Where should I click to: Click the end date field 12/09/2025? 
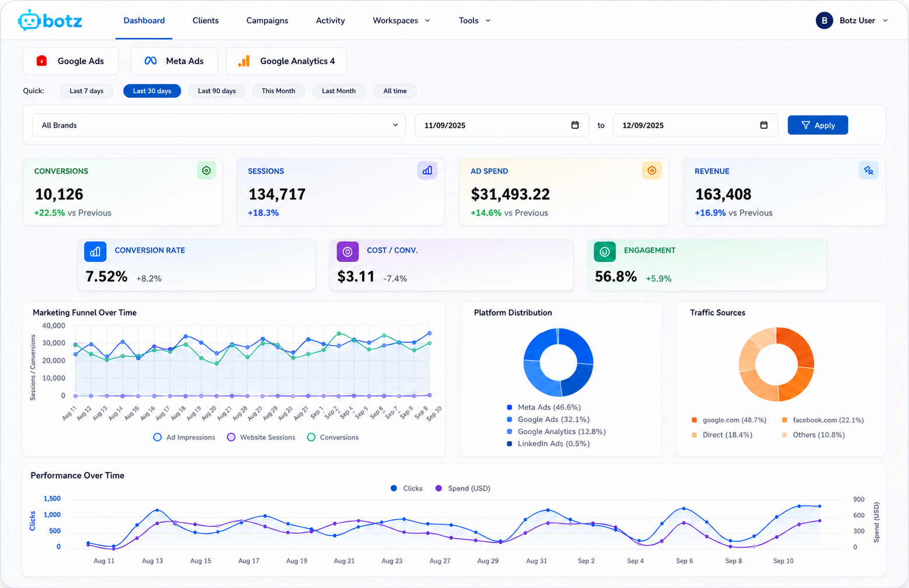[695, 125]
